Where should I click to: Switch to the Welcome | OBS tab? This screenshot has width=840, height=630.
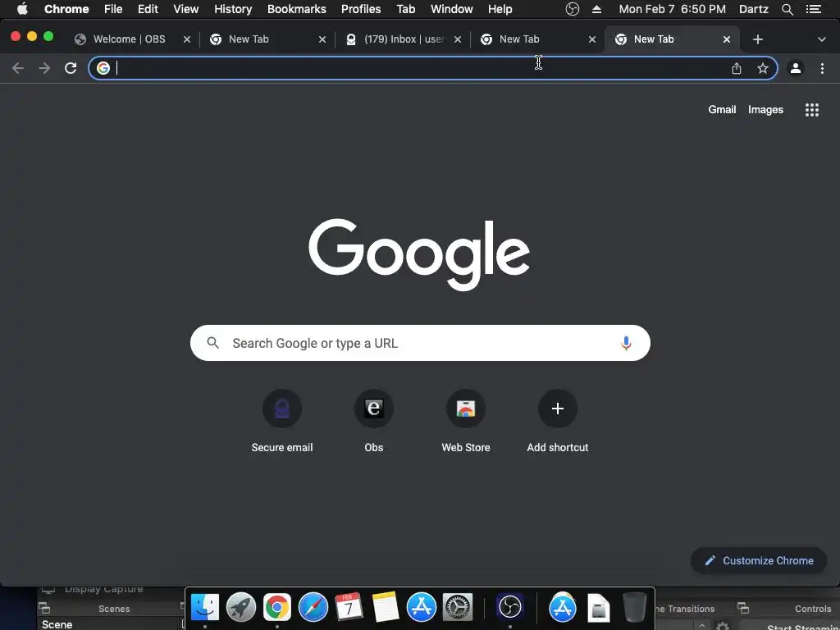click(129, 39)
